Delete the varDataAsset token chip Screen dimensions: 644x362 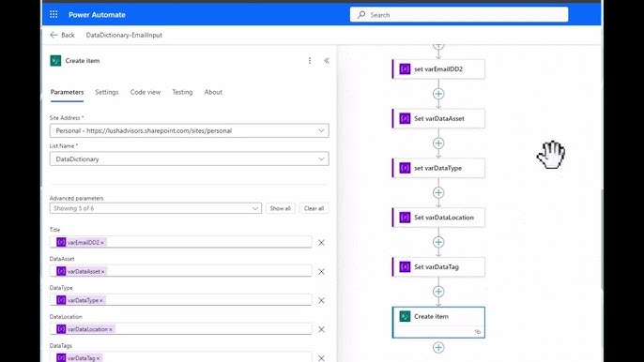[103, 272]
